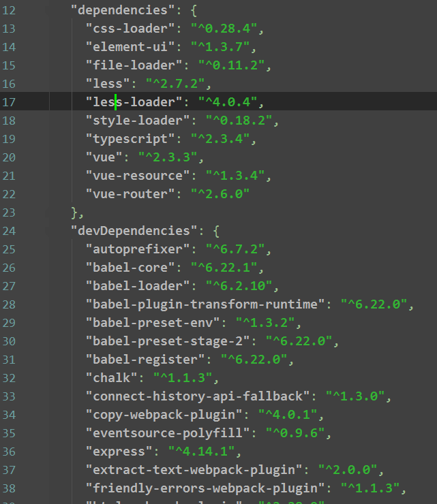The width and height of the screenshot is (437, 504).
Task: Click the "^2.6.0" version value
Action: pos(220,194)
